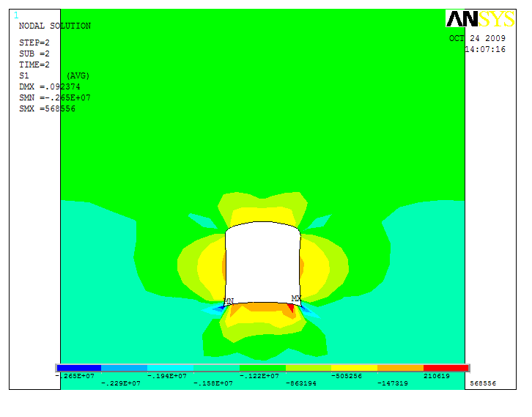Select the dark blue legend color band
The height and width of the screenshot is (417, 532).
[x=79, y=368]
